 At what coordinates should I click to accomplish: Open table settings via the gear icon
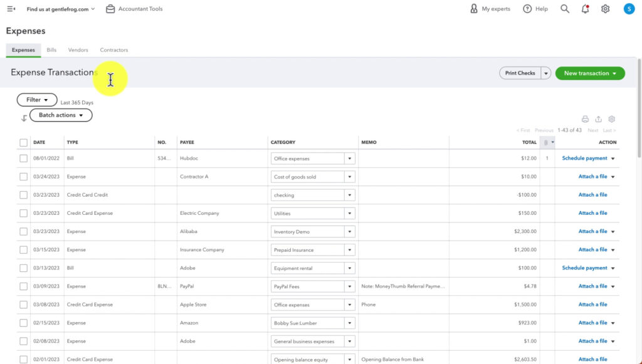[611, 118]
